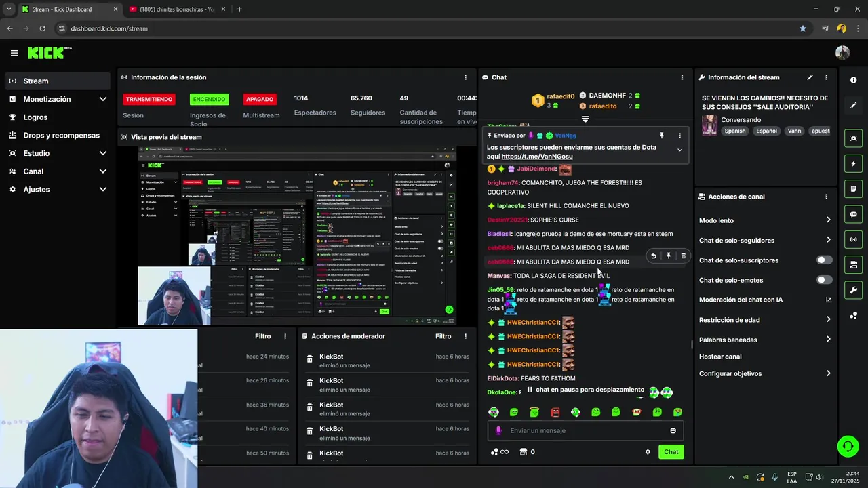868x488 pixels.
Task: Click the info icon in the right rail
Action: click(x=854, y=80)
